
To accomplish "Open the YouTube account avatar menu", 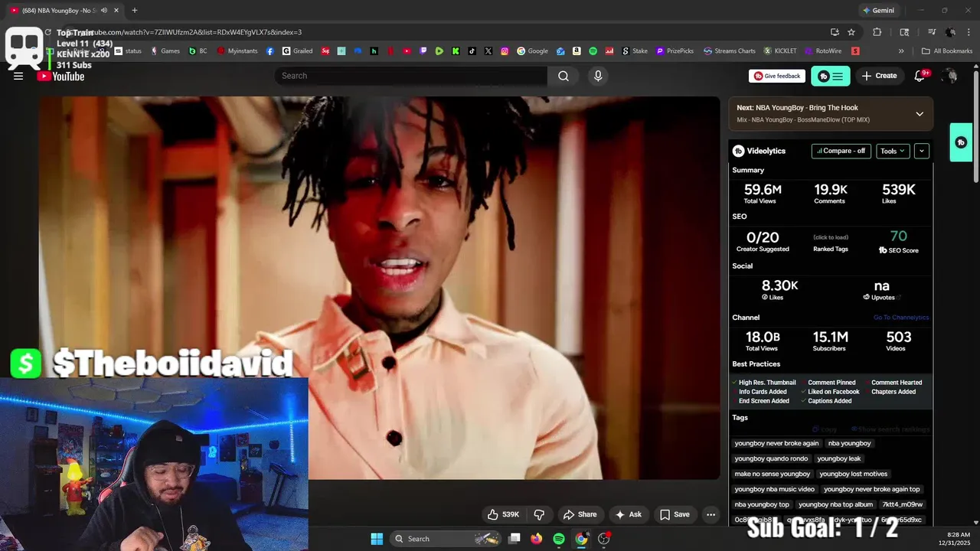I will pyautogui.click(x=950, y=76).
